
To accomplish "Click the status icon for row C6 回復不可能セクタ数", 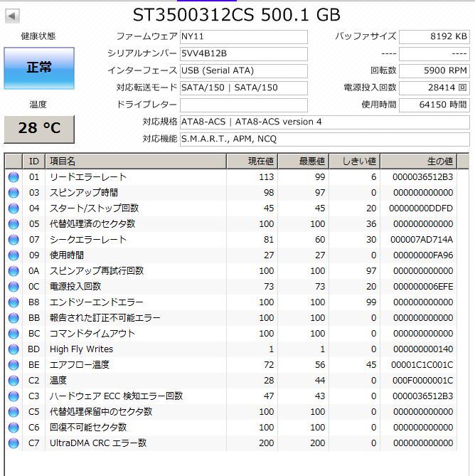I will click(x=14, y=428).
